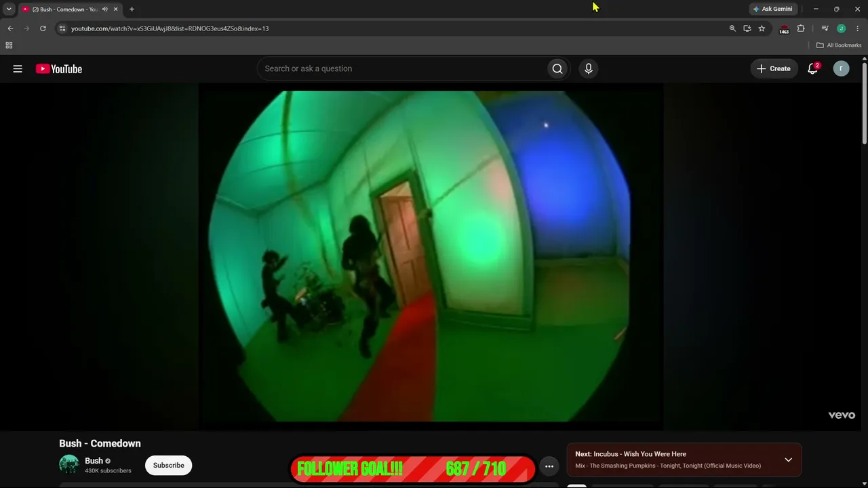
Task: Reload the current page
Action: tap(43, 28)
